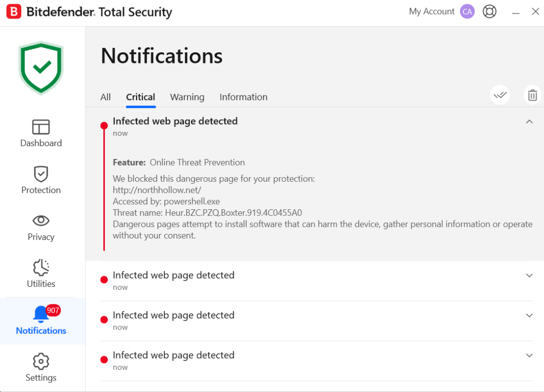Collapse the expanded infected page notification
The height and width of the screenshot is (392, 544).
tap(529, 122)
